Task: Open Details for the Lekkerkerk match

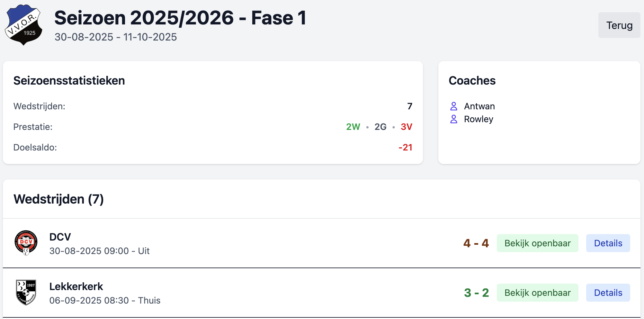Action: 608,293
